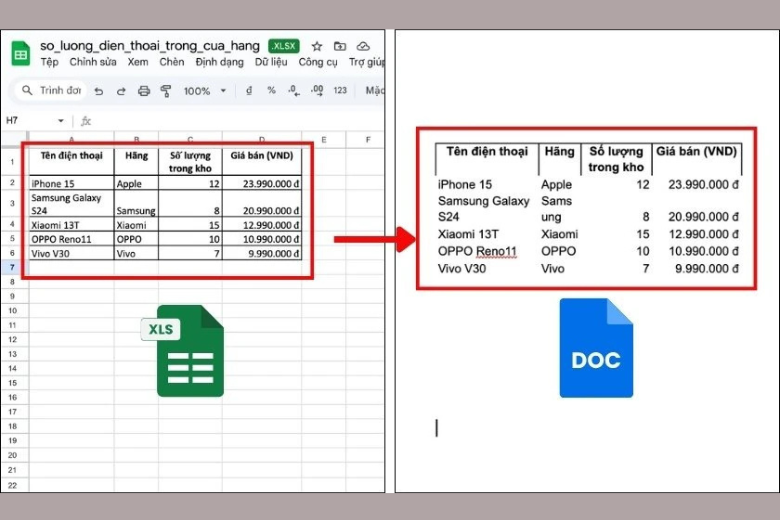Click the format as currency icon
The width and height of the screenshot is (780, 520).
click(x=250, y=91)
